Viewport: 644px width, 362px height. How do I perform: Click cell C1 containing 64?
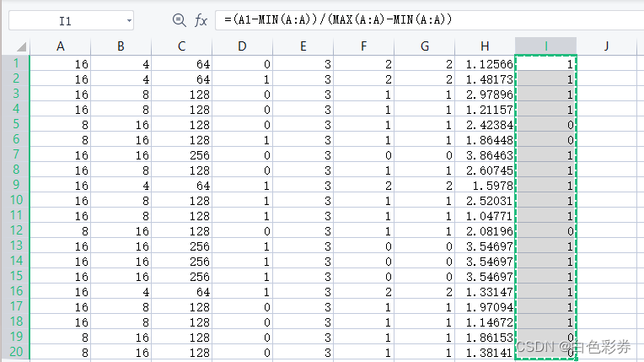181,63
